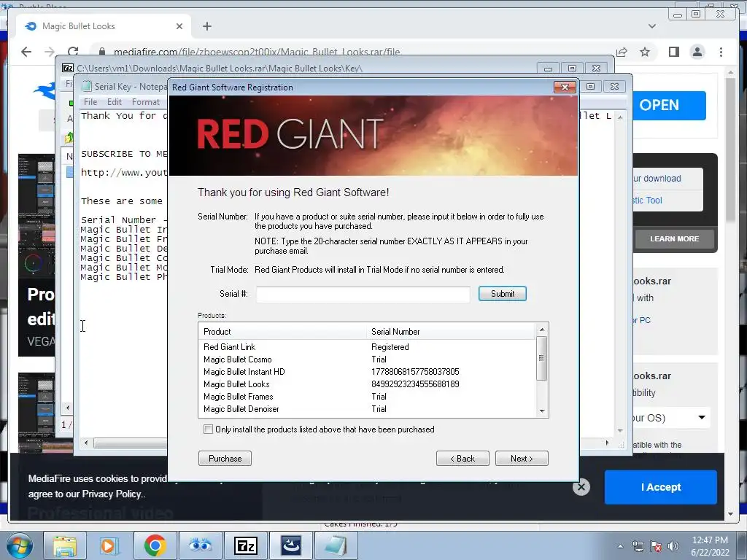Accept cookies with I Accept button
747x560 pixels.
pyautogui.click(x=661, y=486)
